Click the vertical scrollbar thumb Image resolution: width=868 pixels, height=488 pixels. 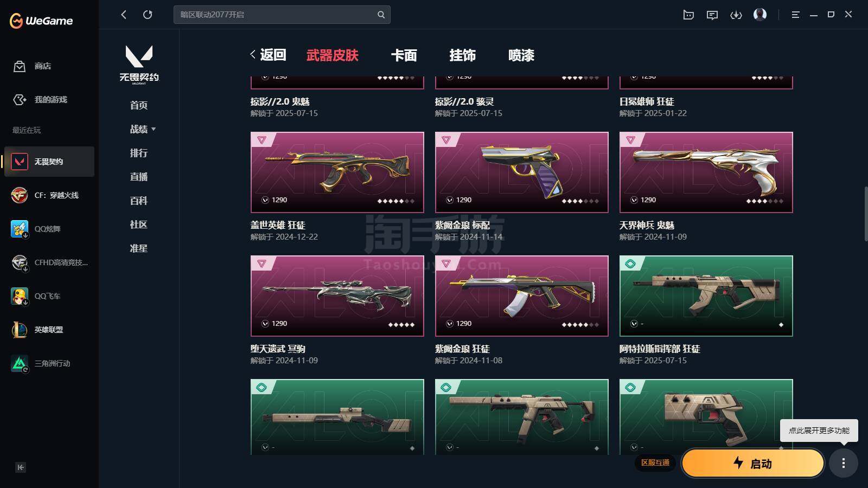tap(866, 214)
